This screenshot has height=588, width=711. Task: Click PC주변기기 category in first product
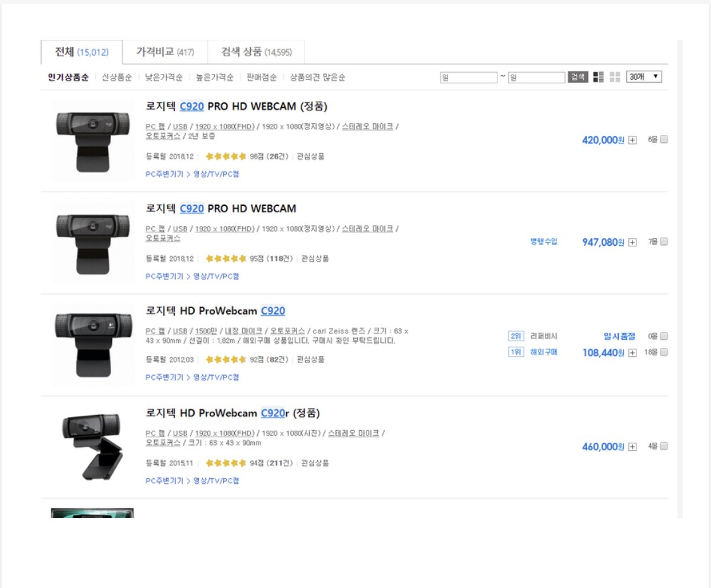click(x=164, y=174)
